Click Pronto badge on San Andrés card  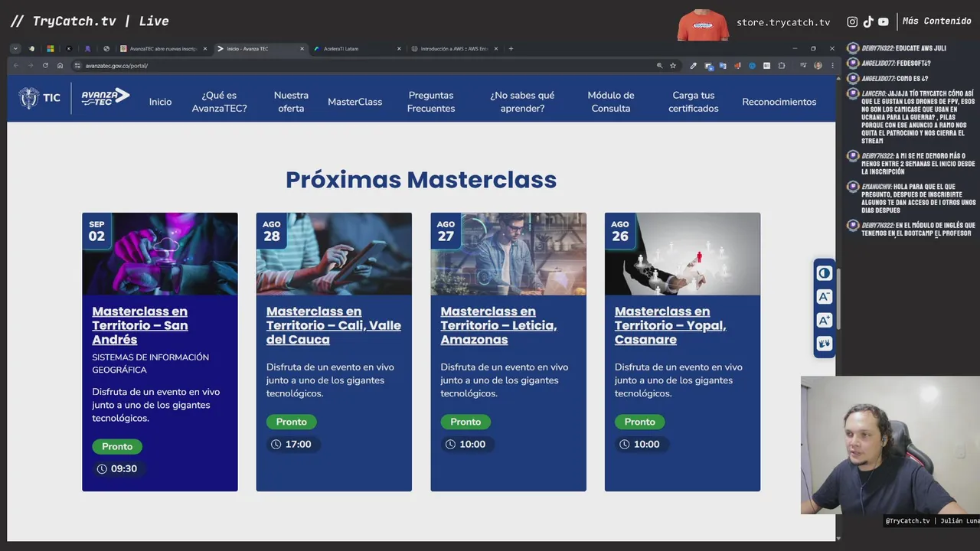[117, 446]
